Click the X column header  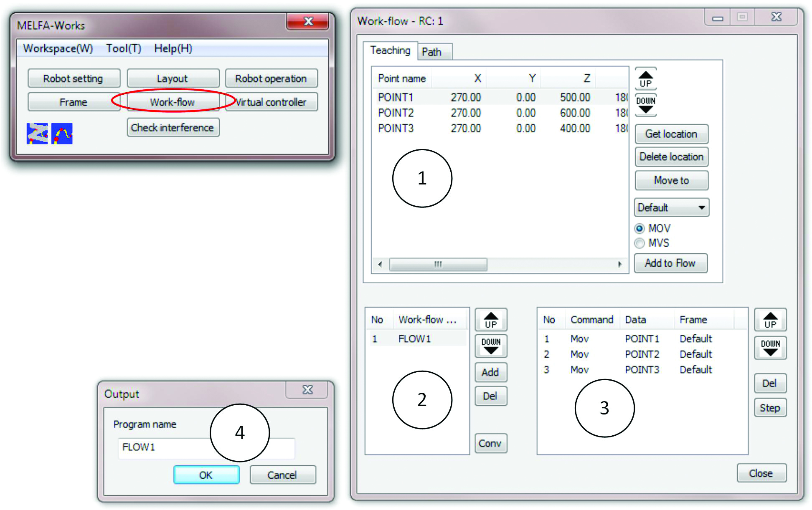coord(459,78)
